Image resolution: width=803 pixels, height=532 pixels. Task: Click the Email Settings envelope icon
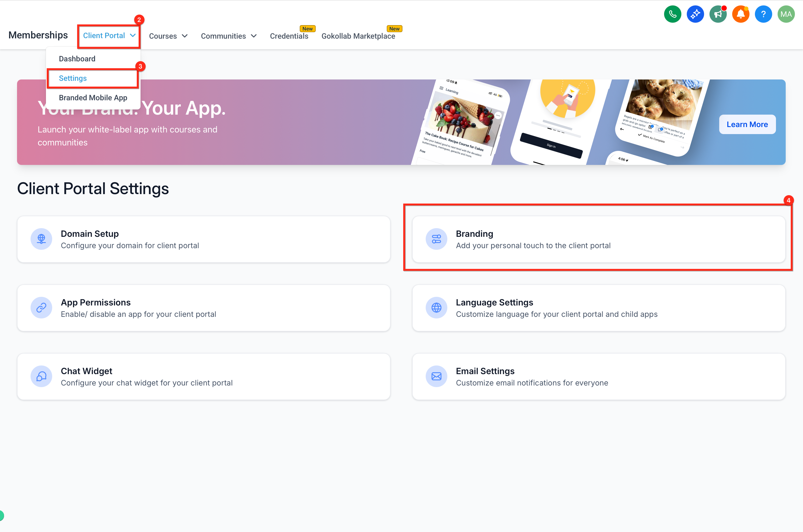click(x=436, y=376)
